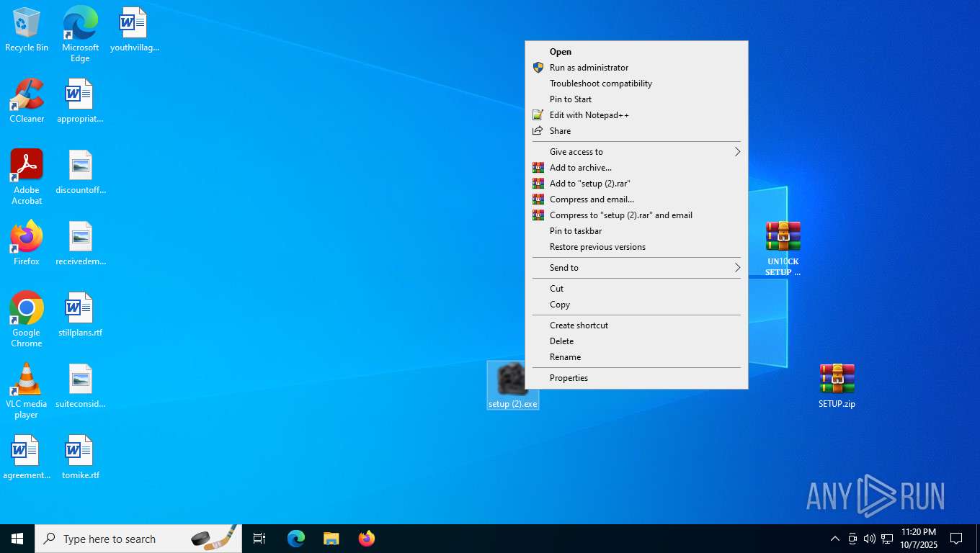Select the youthvillag... Word document icon

(x=134, y=30)
